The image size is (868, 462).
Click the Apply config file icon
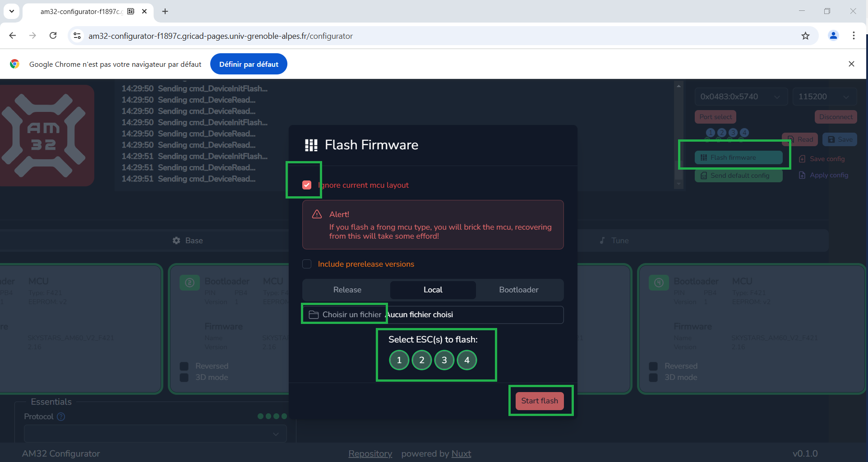pos(802,175)
